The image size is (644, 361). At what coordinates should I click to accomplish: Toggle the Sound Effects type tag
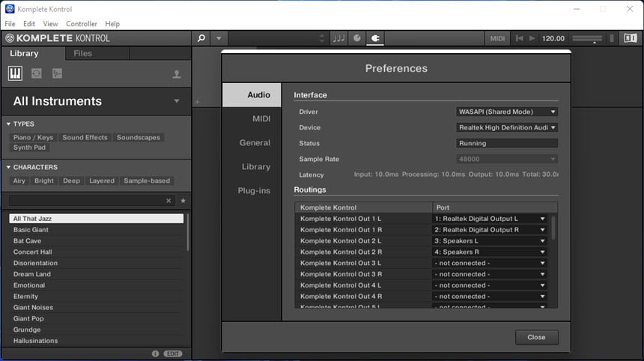coord(85,137)
